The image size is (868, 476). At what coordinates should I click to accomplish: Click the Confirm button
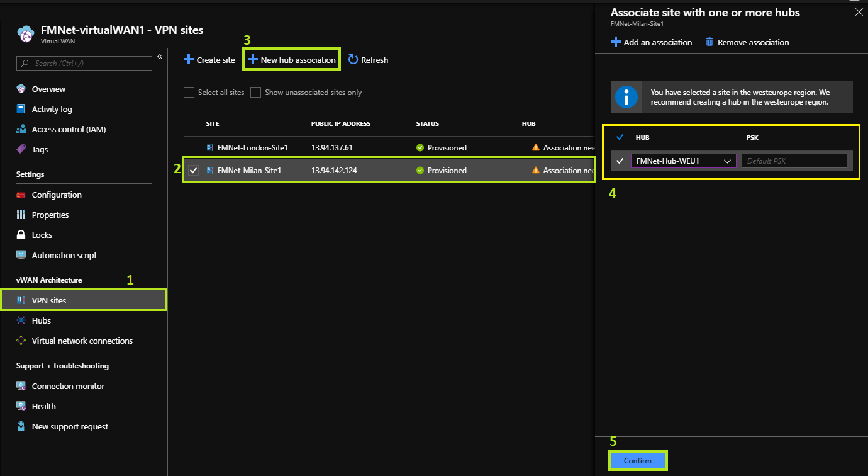tap(638, 461)
